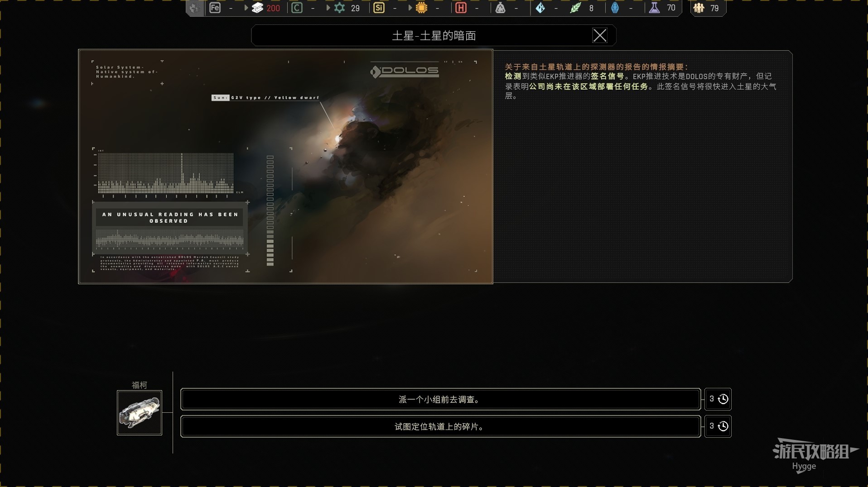This screenshot has width=868, height=487.
Task: Click the 福柯 ship name label
Action: pyautogui.click(x=140, y=385)
